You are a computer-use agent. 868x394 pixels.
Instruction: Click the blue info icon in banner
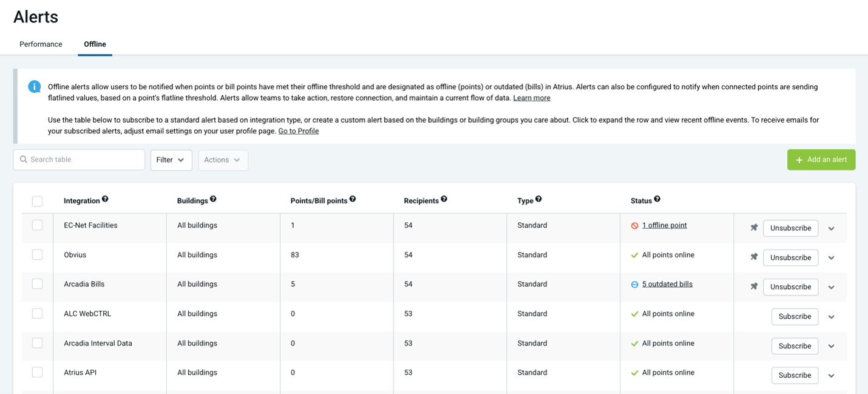35,87
